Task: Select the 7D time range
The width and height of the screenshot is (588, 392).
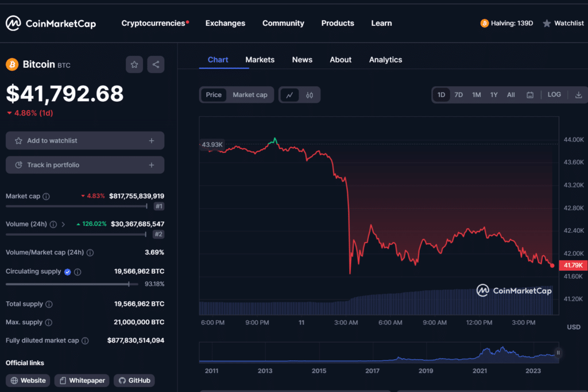Action: tap(459, 95)
